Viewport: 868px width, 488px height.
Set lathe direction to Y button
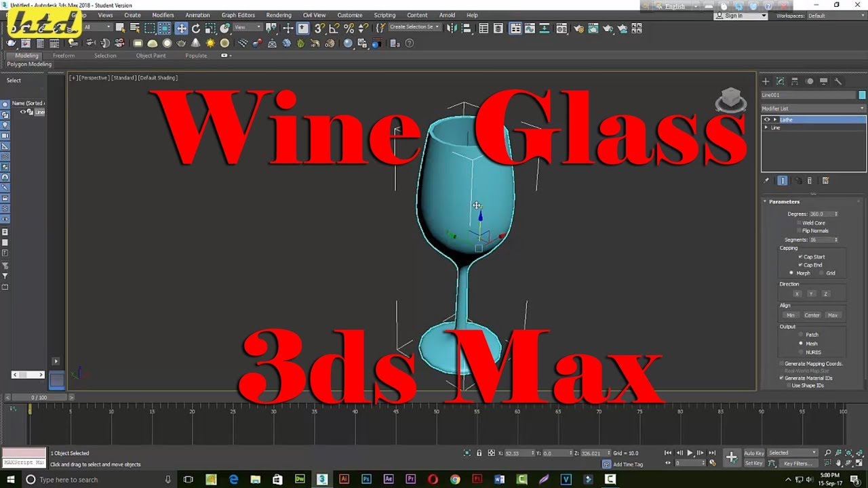click(811, 293)
